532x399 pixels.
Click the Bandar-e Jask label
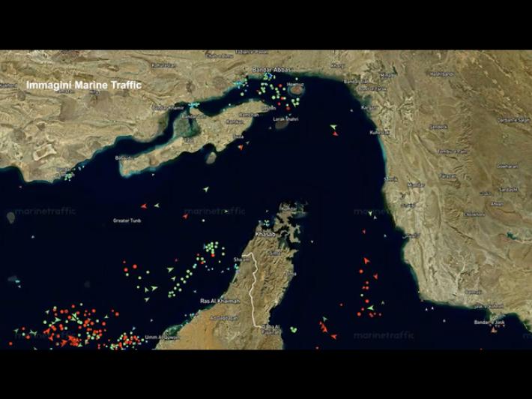tap(489, 322)
